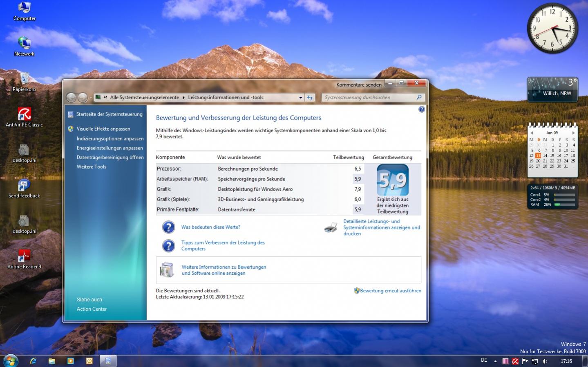Click the forward navigation arrow
The width and height of the screenshot is (588, 367).
[x=83, y=98]
